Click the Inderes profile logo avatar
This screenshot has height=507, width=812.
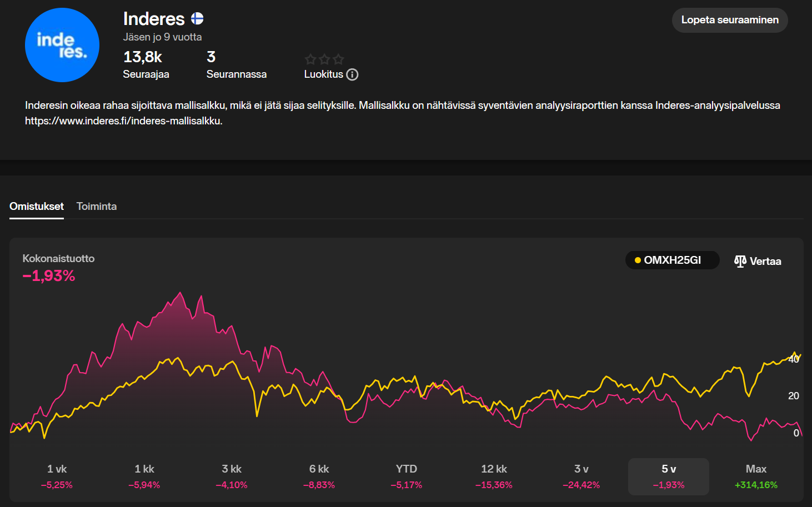coord(62,45)
